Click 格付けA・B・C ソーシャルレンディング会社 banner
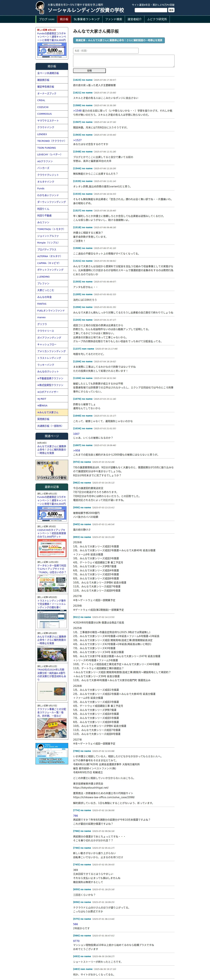 coord(52,470)
